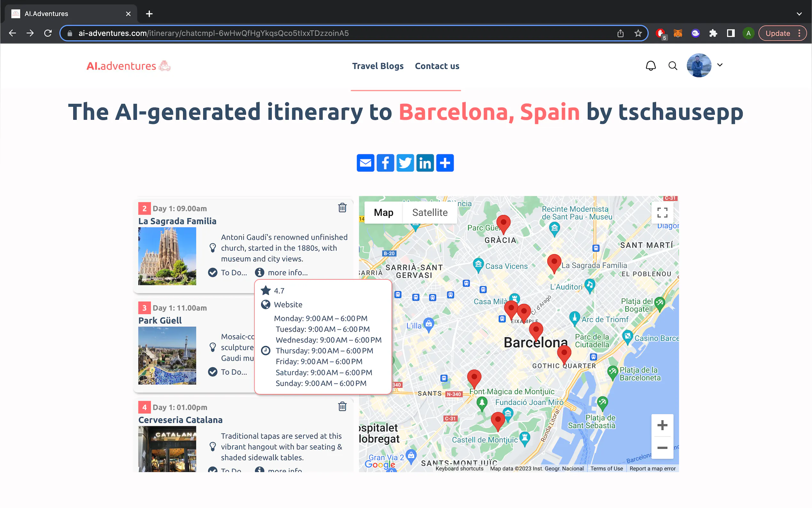Toggle map fullscreen view

pyautogui.click(x=662, y=212)
